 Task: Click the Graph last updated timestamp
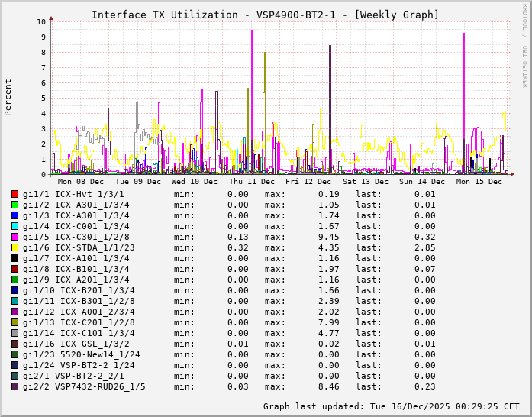point(391,406)
